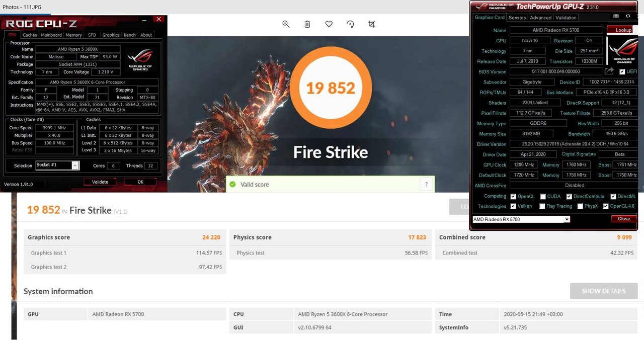Click the CPU Name field AMD Ryzen 5 3600X
The image size is (644, 340).
78,49
